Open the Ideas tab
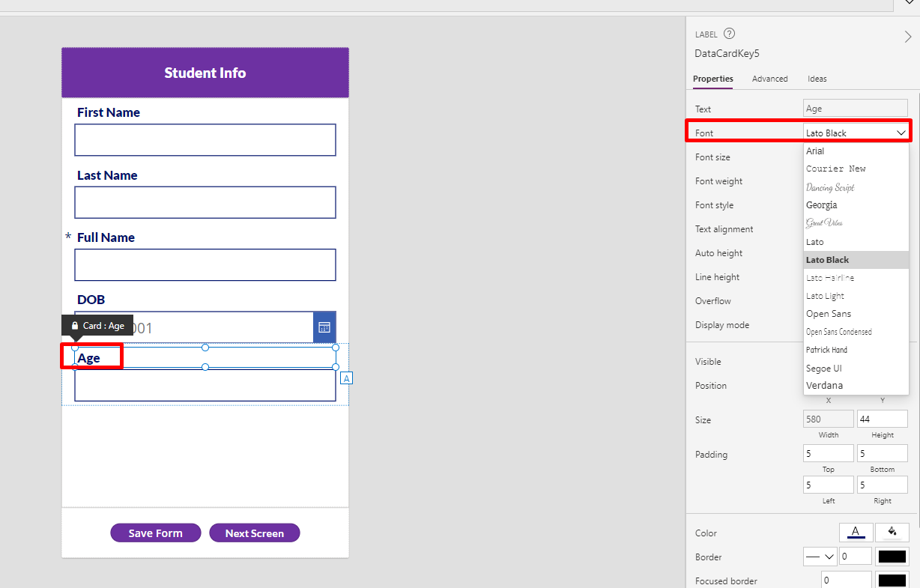Viewport: 920px width, 588px height. [x=817, y=79]
